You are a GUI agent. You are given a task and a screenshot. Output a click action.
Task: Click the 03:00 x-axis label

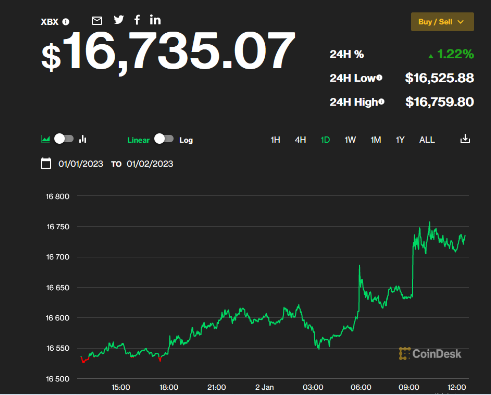[x=313, y=387]
